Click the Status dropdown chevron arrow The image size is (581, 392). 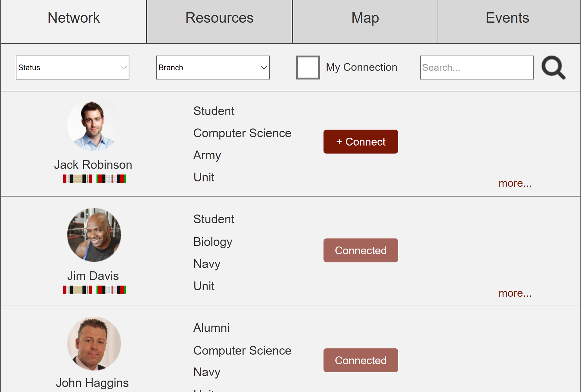pos(123,68)
